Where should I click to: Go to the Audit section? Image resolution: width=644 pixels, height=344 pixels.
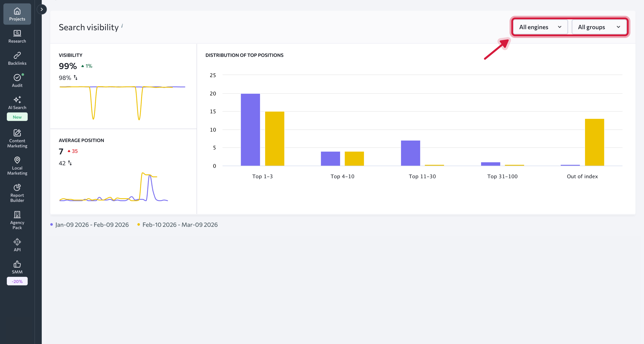17,80
